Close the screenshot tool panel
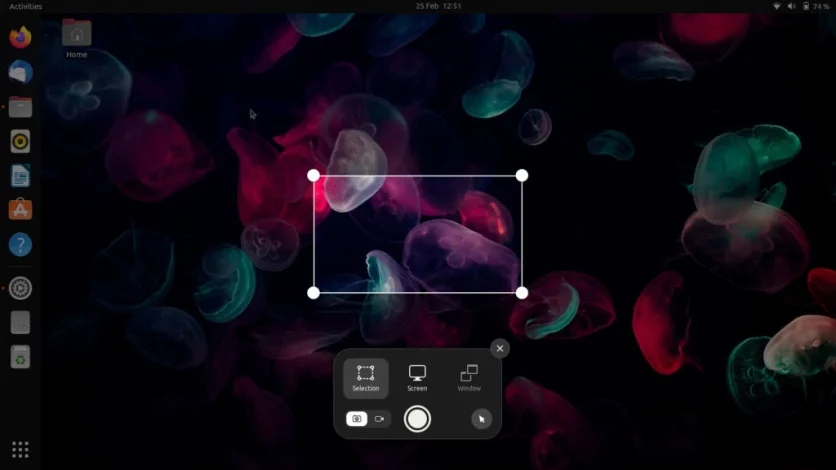Screen dimensions: 836x470 pos(500,348)
